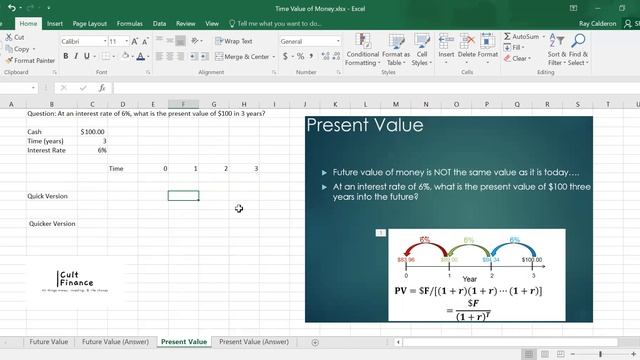Click Tell me what you want to do box
Screen dimensions: 640x360
click(x=276, y=24)
